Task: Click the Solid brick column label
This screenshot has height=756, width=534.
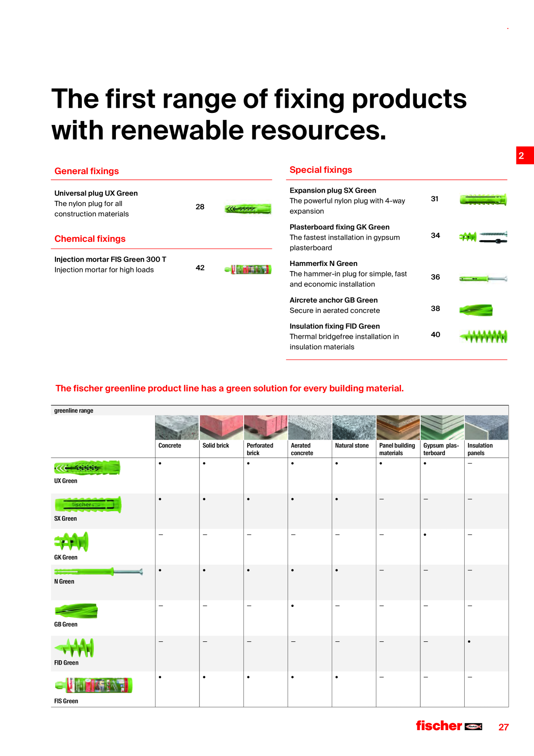Action: pos(216,446)
